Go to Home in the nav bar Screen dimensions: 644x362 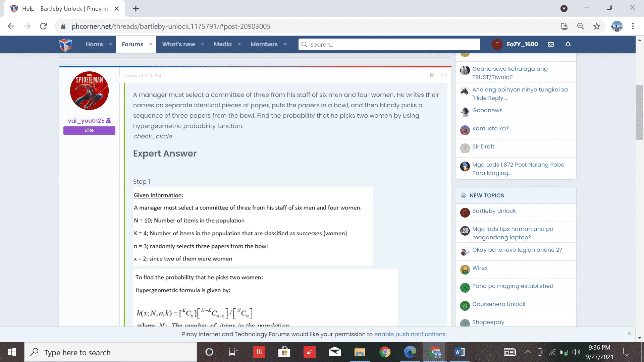click(x=94, y=44)
